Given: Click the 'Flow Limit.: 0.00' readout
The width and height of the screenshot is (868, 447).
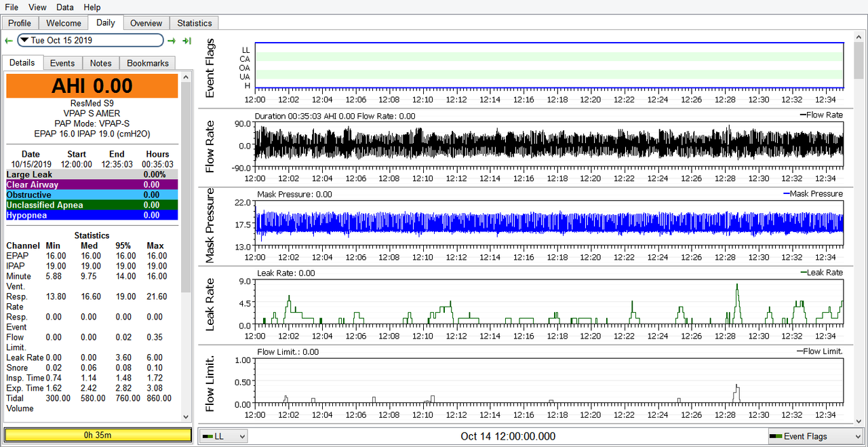Looking at the screenshot, I should coord(288,352).
